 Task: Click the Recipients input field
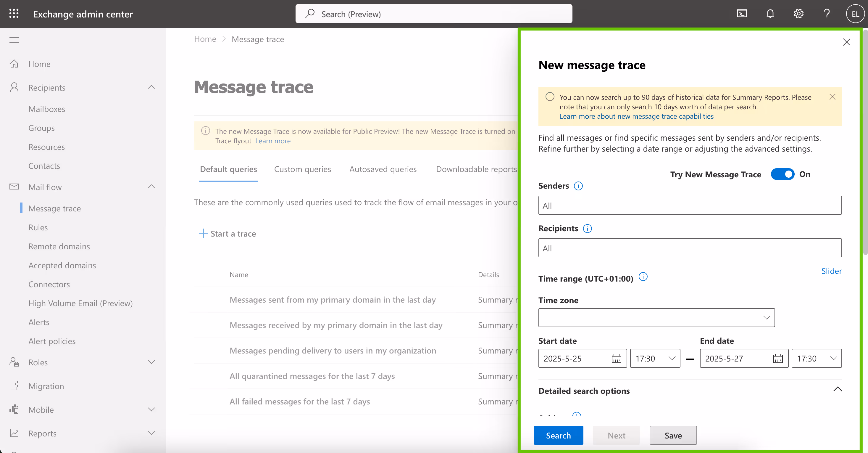coord(689,248)
